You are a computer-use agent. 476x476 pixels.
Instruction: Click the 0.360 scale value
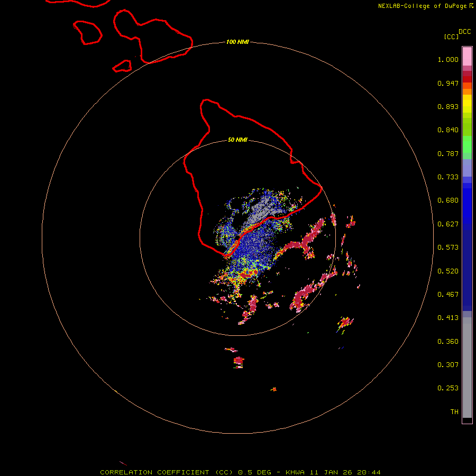[448, 342]
